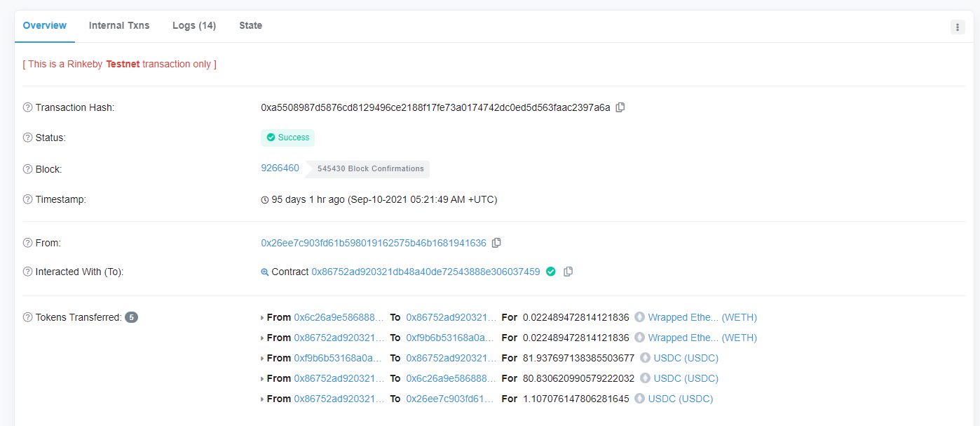Click the verified contract green checkmark
Viewport: 980px width, 426px height.
coord(551,272)
